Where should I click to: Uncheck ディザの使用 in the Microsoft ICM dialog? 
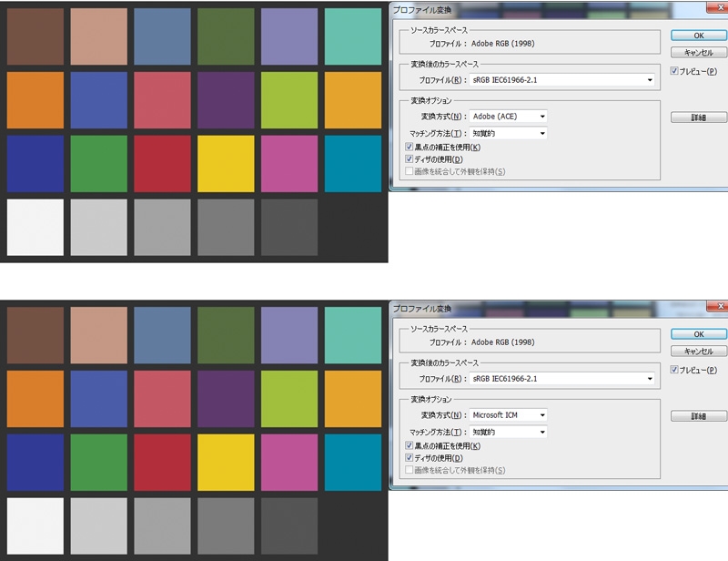click(x=409, y=458)
